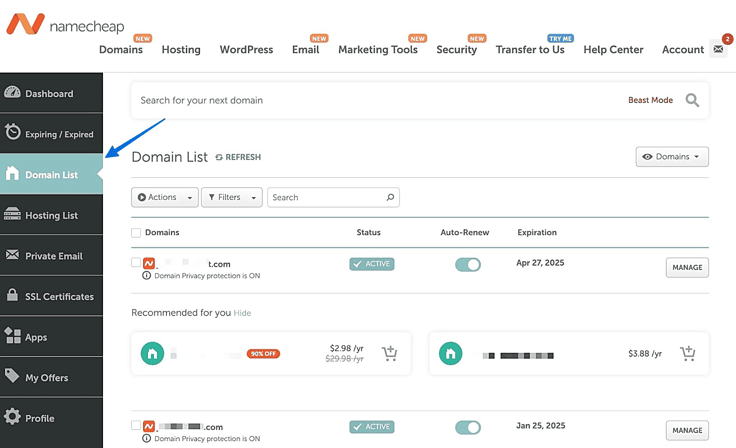This screenshot has width=736, height=448.
Task: Open the Domains view dropdown with eye icon
Action: [x=672, y=157]
